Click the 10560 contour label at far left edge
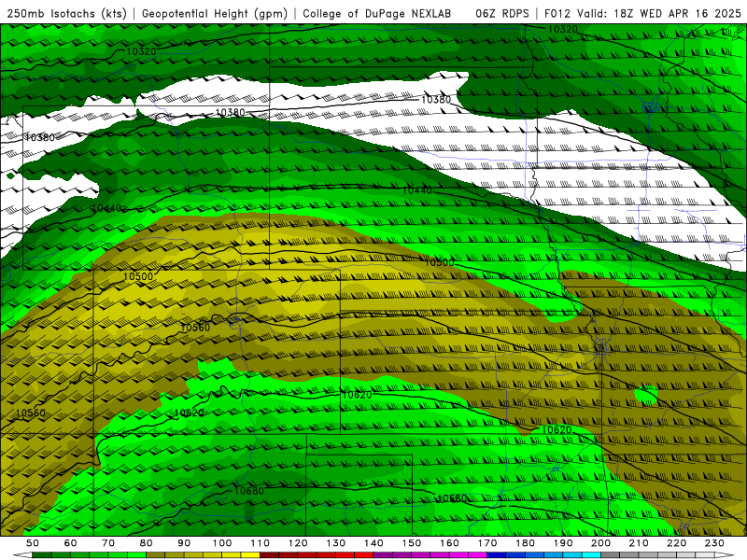This screenshot has height=560, width=747. 31,413
